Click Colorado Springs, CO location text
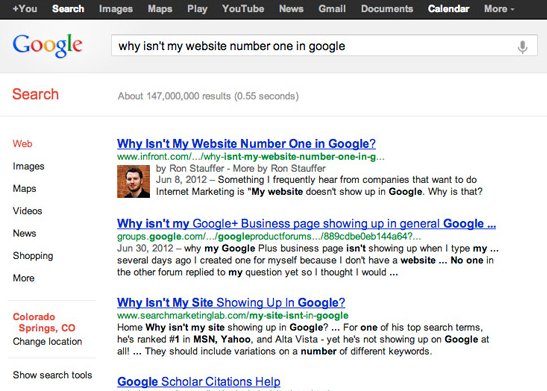Screen dimensions: 547x391 click(44, 322)
